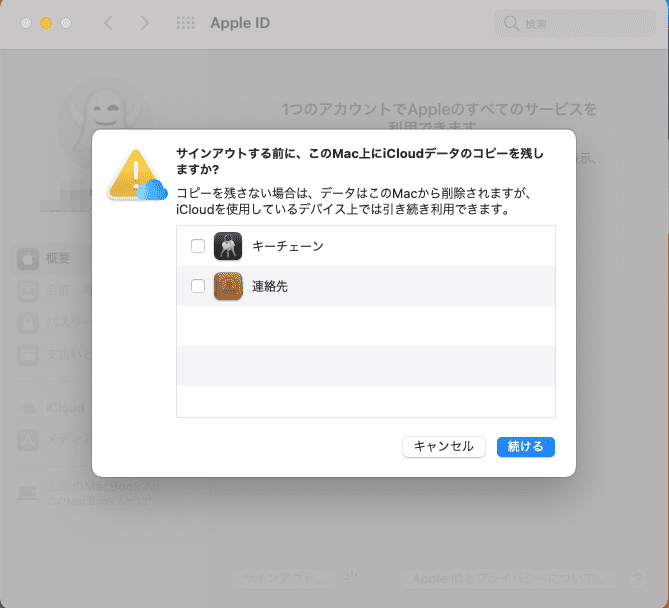This screenshot has width=669, height=608.
Task: Go back with the toolbar back arrow
Action: [108, 23]
